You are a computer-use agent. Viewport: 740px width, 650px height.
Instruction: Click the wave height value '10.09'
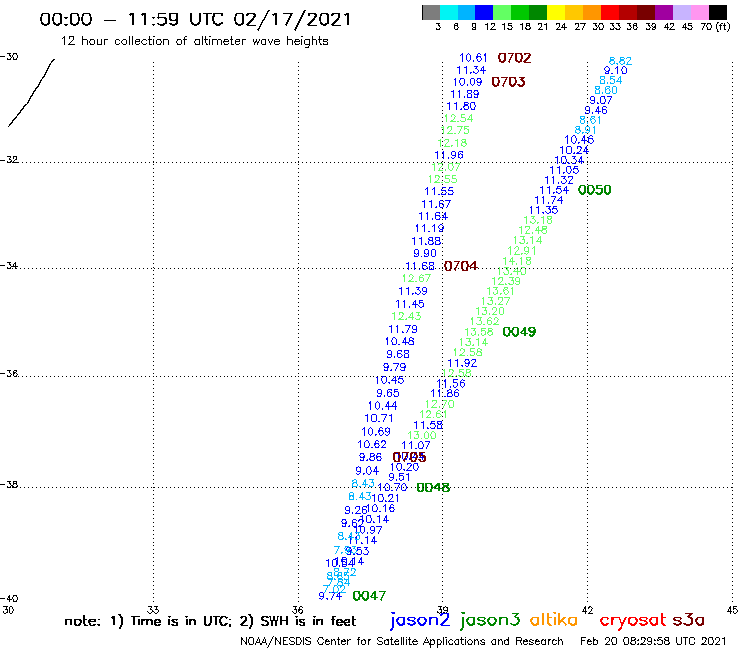coord(468,82)
